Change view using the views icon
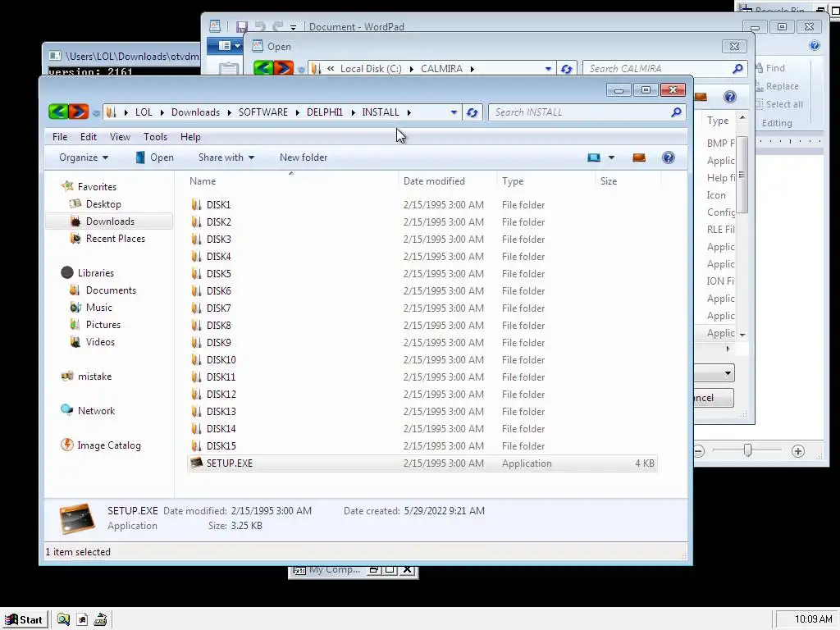 pyautogui.click(x=594, y=157)
